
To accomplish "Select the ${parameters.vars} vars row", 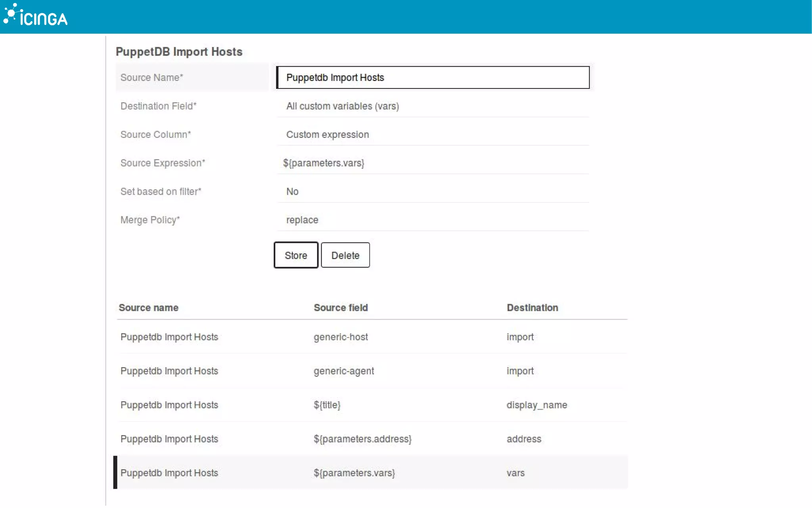I will click(x=354, y=473).
